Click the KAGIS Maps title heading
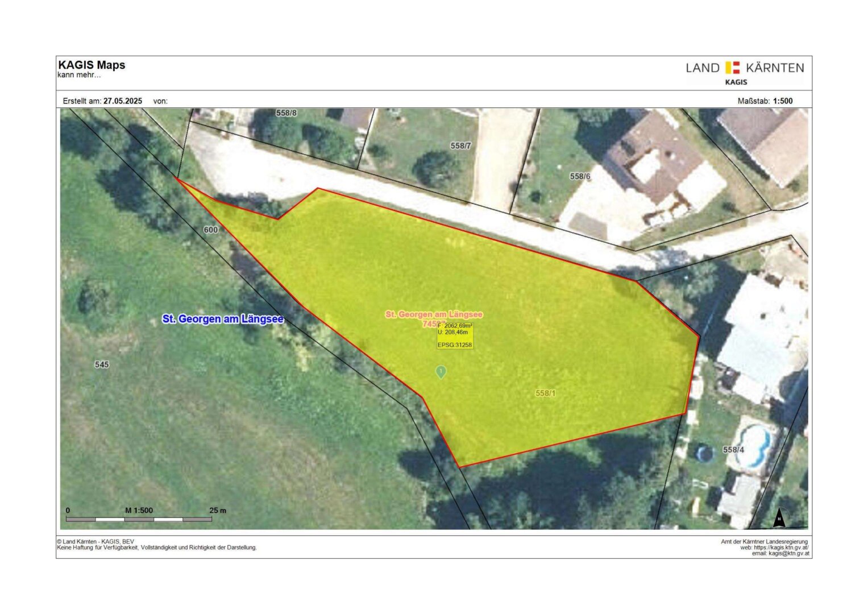 92,65
